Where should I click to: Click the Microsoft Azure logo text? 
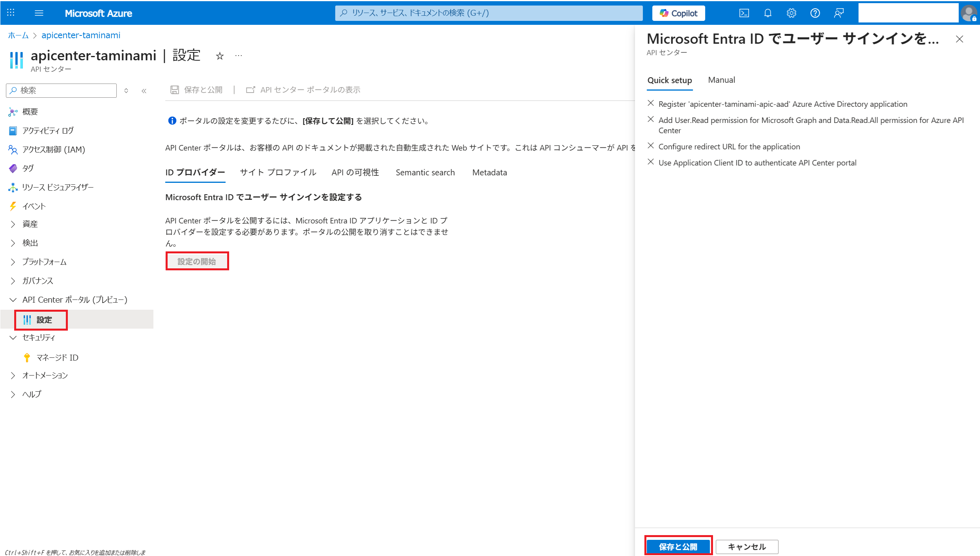98,13
